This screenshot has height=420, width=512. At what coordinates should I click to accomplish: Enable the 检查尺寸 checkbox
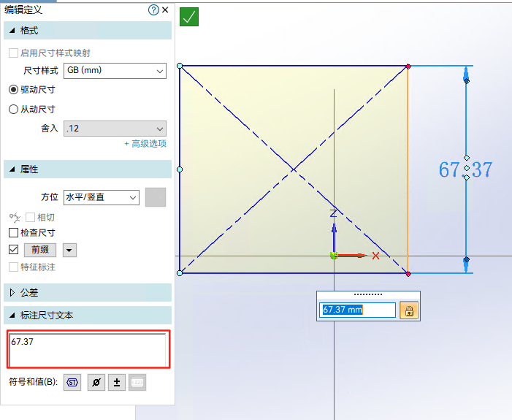point(13,233)
